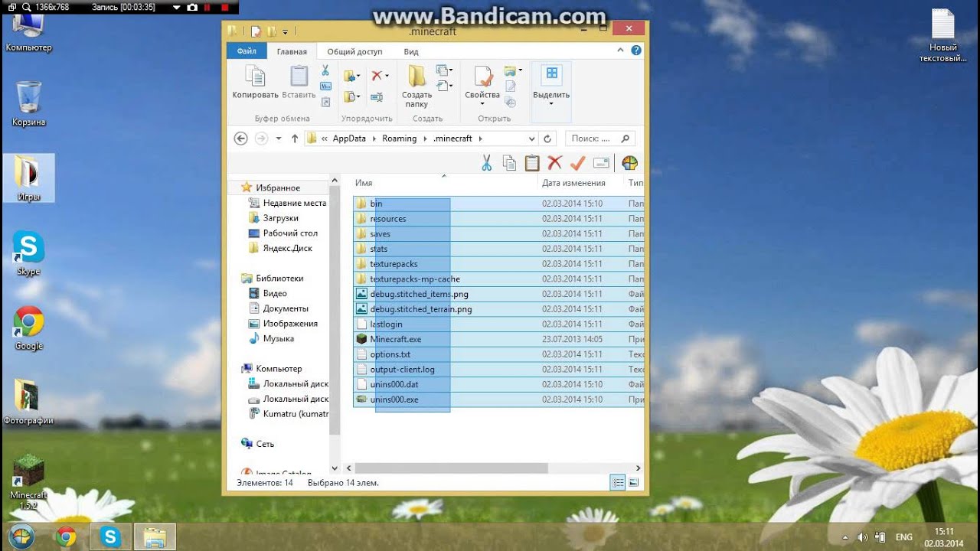Click the History icon in Открыть group
980x551 pixels.
click(x=511, y=103)
